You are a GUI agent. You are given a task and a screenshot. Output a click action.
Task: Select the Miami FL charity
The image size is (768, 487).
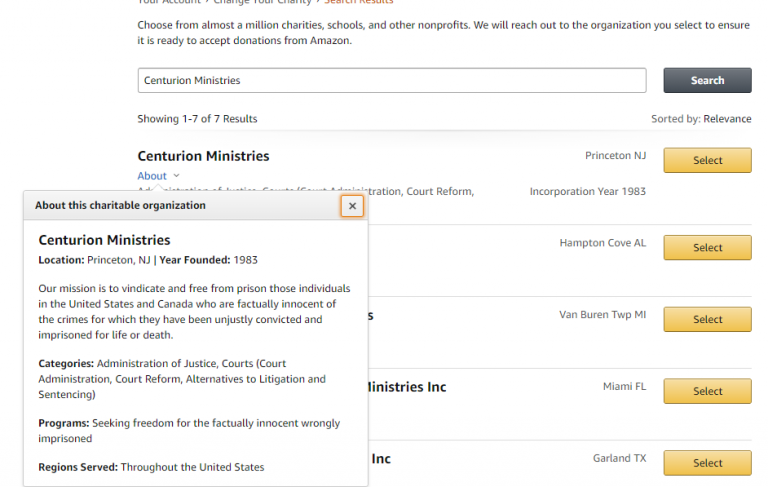pos(707,391)
